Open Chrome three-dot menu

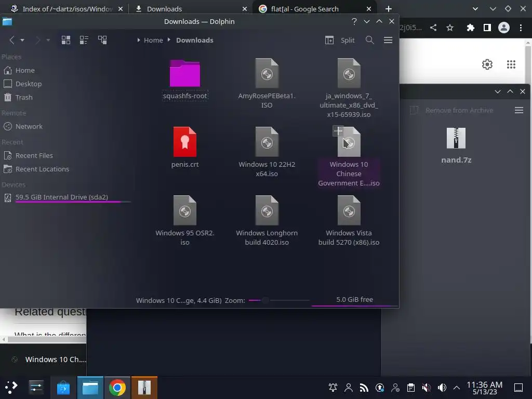521,28
